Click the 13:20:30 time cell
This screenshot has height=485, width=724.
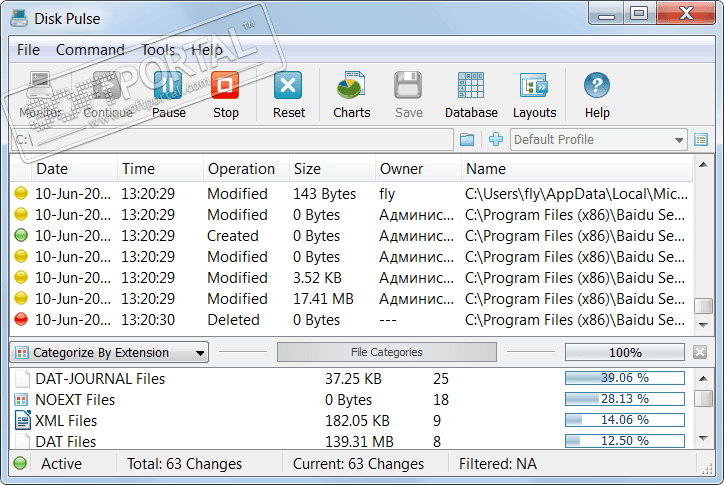click(148, 320)
